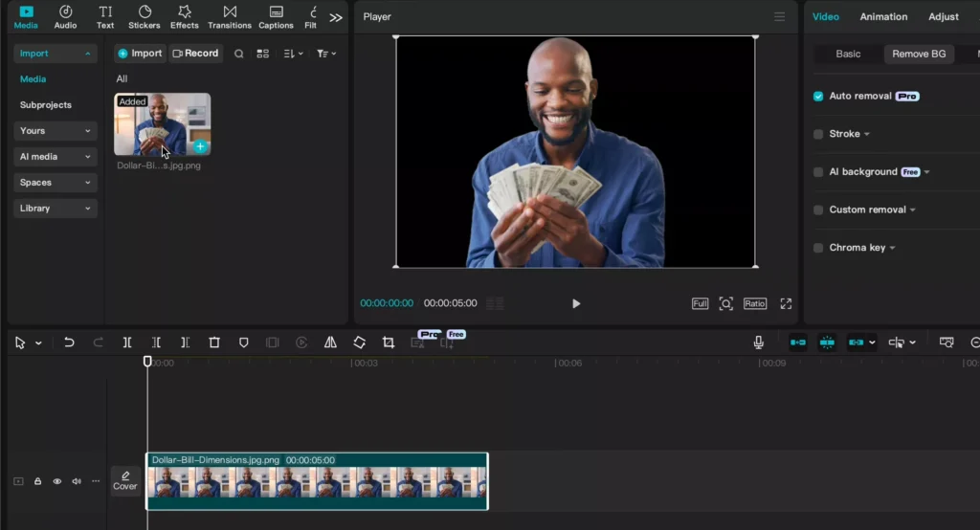Switch to the Animation tab
Viewport: 980px width, 530px height.
tap(883, 17)
